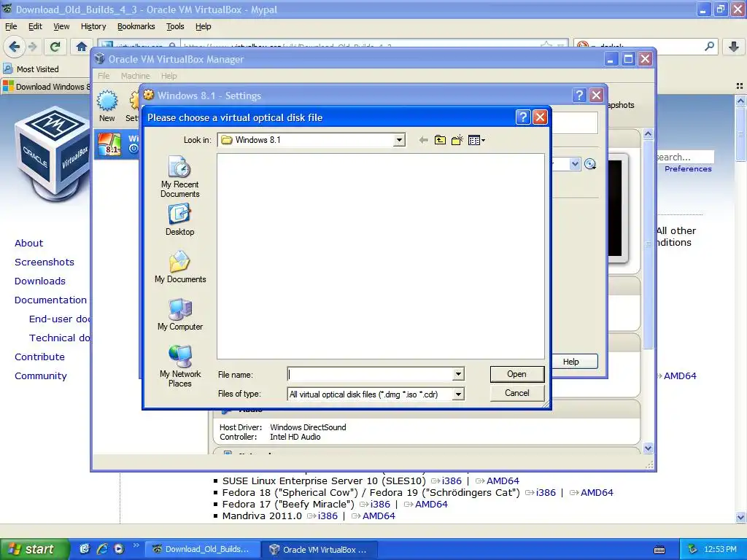The height and width of the screenshot is (560, 747).
Task: Click the browser forward arrow button
Action: (32, 47)
